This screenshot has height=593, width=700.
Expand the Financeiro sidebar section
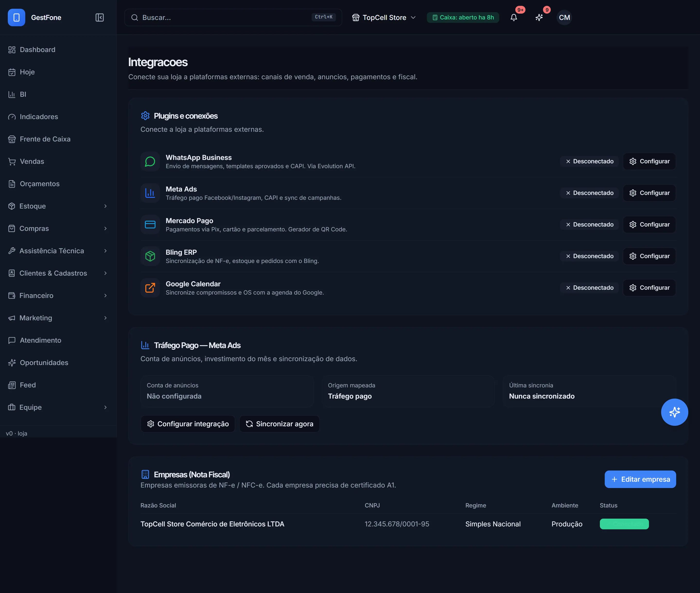pyautogui.click(x=59, y=296)
